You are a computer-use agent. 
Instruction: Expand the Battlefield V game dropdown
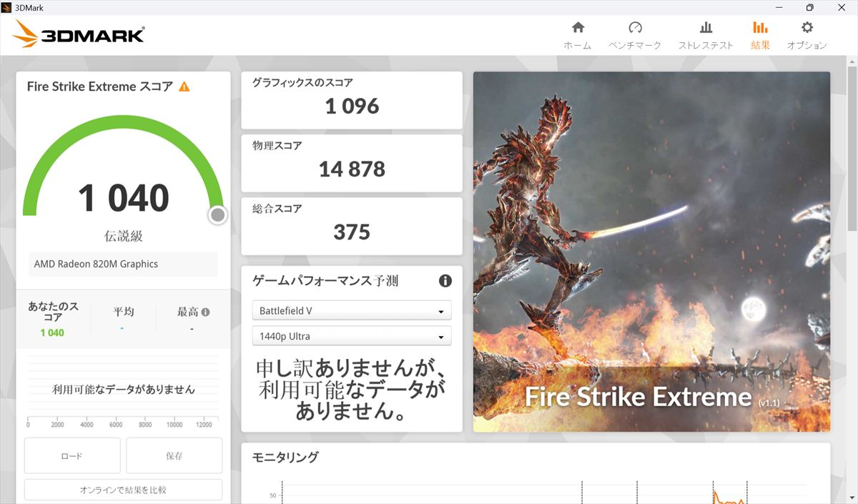tap(351, 311)
